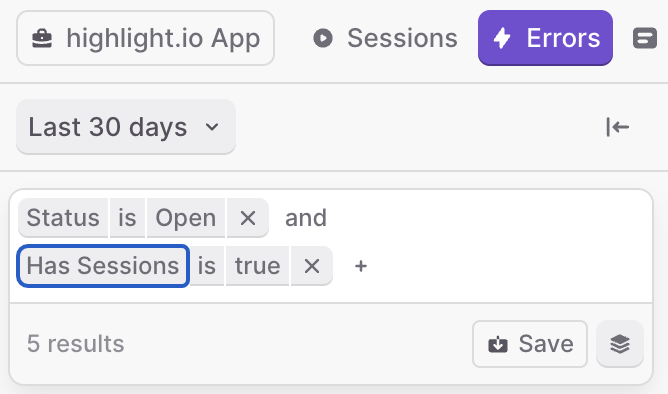Change the 'is' operator on Status filter
Image resolution: width=668 pixels, height=394 pixels.
click(127, 218)
